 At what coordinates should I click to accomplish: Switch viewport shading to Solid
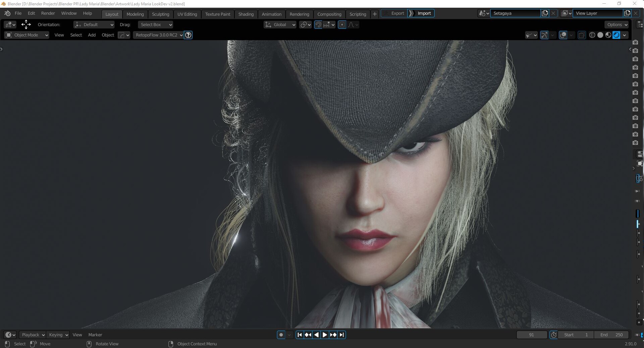pyautogui.click(x=600, y=35)
